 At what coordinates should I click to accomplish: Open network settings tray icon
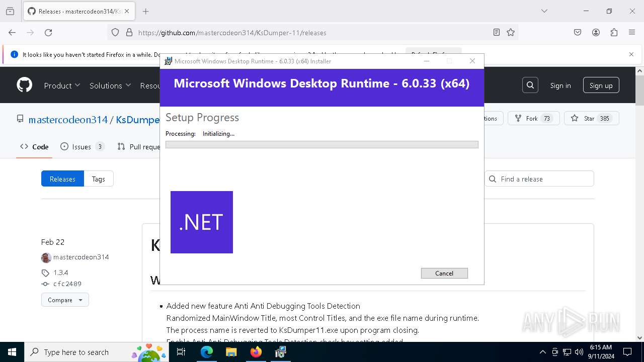click(567, 352)
